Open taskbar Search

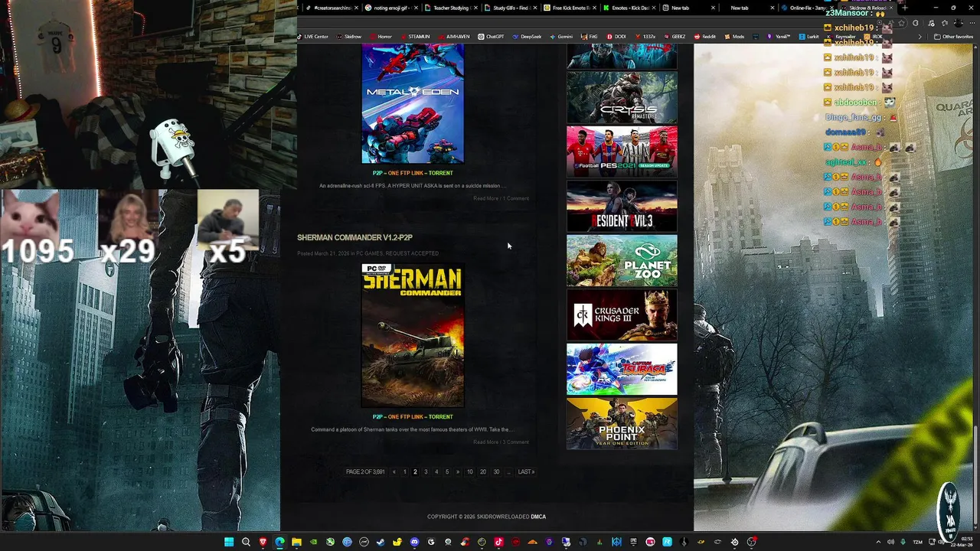pos(246,542)
